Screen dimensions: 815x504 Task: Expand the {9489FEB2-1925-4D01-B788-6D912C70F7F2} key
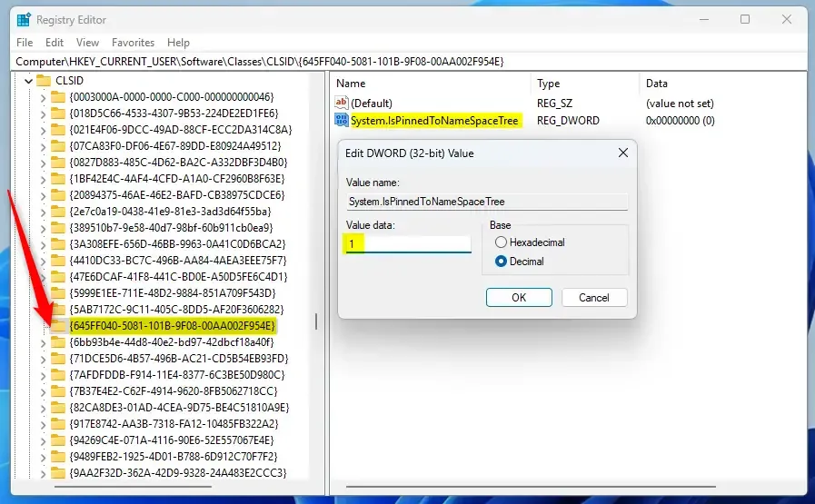(43, 458)
